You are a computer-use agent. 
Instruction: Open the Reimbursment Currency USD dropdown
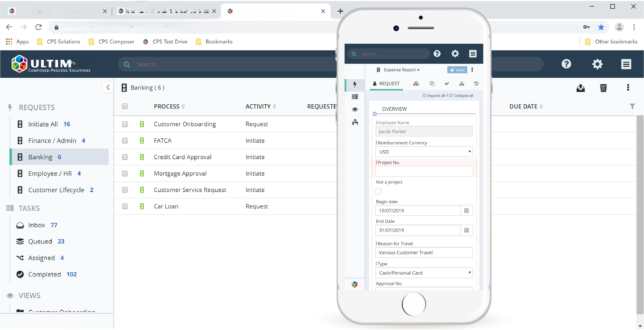click(424, 152)
